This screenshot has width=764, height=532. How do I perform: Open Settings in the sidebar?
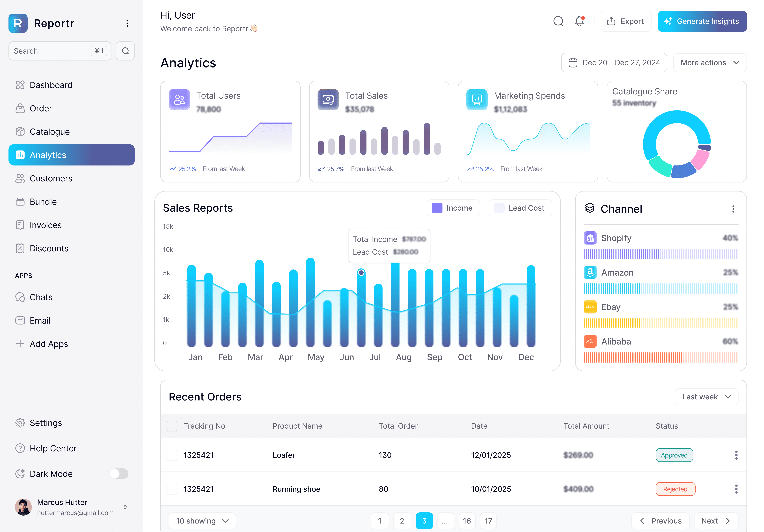point(71,423)
